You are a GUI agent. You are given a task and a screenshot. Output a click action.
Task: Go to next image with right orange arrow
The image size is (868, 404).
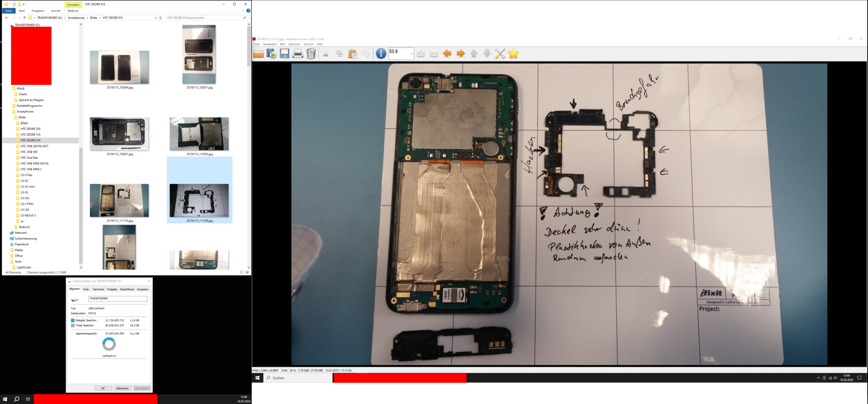460,54
